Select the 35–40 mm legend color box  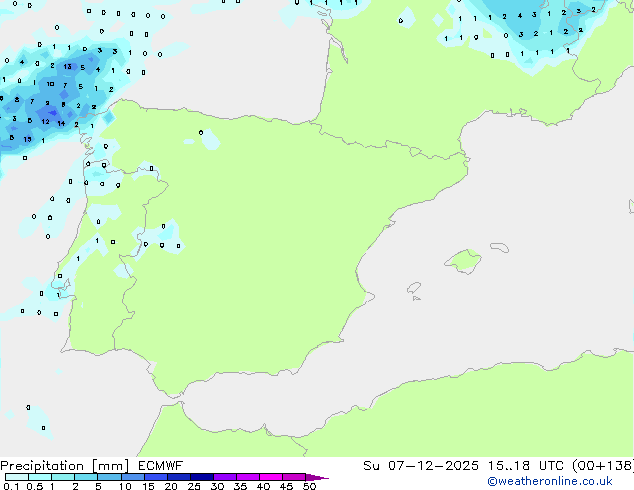click(x=248, y=477)
